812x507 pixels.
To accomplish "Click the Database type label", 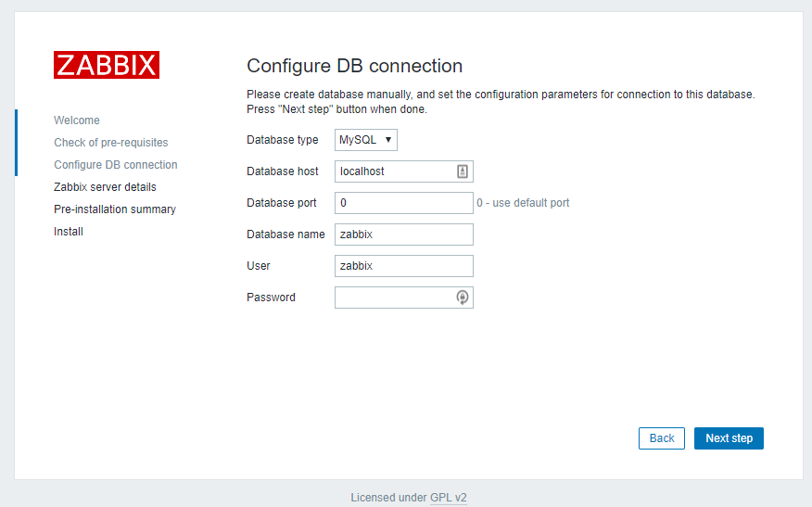I will coord(283,140).
